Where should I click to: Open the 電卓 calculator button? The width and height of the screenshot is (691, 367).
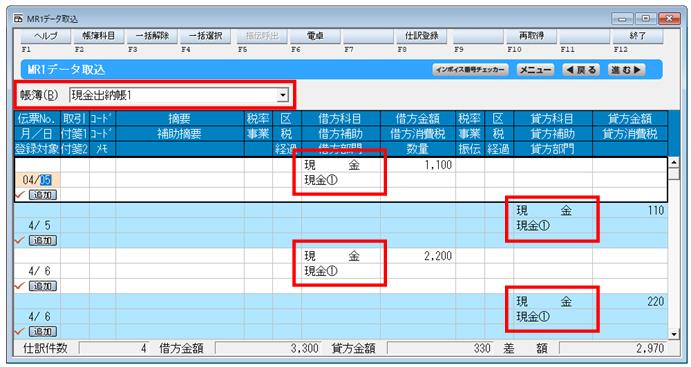click(x=315, y=36)
